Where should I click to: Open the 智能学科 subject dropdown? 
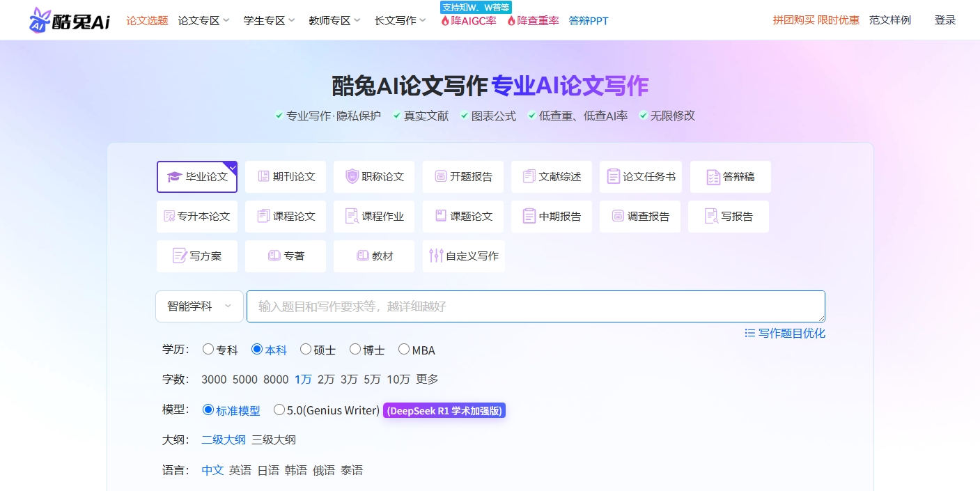coord(199,306)
